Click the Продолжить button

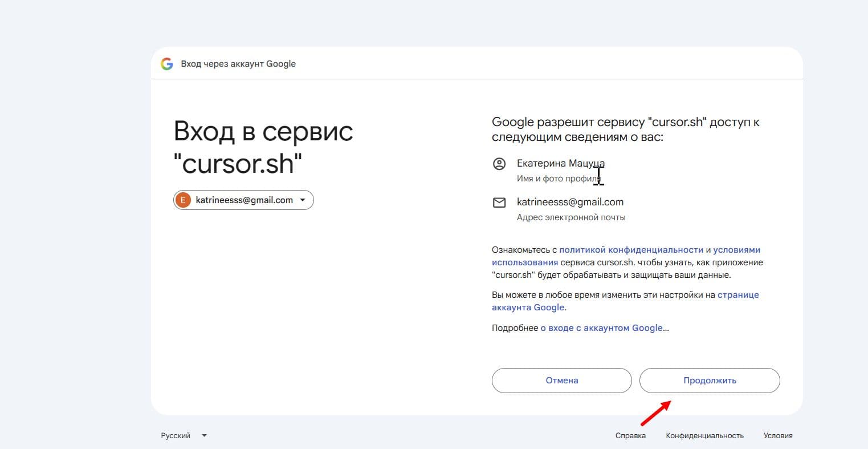tap(710, 381)
